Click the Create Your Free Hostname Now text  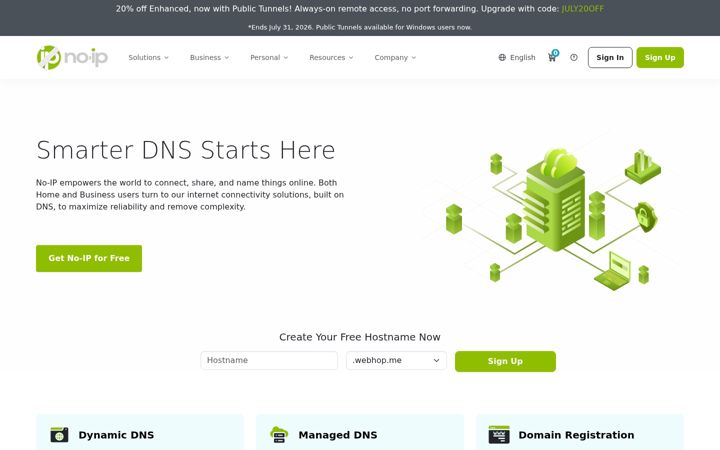[360, 337]
